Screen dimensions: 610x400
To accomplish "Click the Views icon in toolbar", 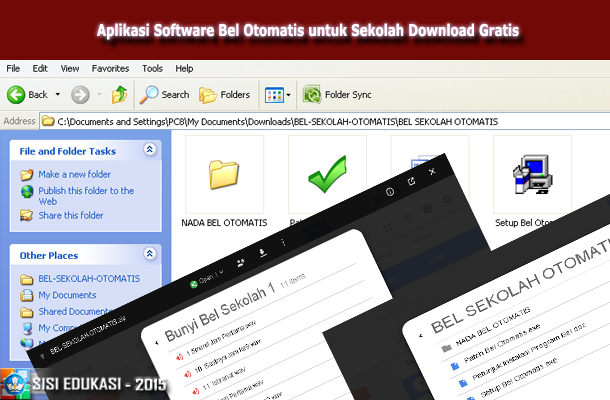I will (274, 95).
